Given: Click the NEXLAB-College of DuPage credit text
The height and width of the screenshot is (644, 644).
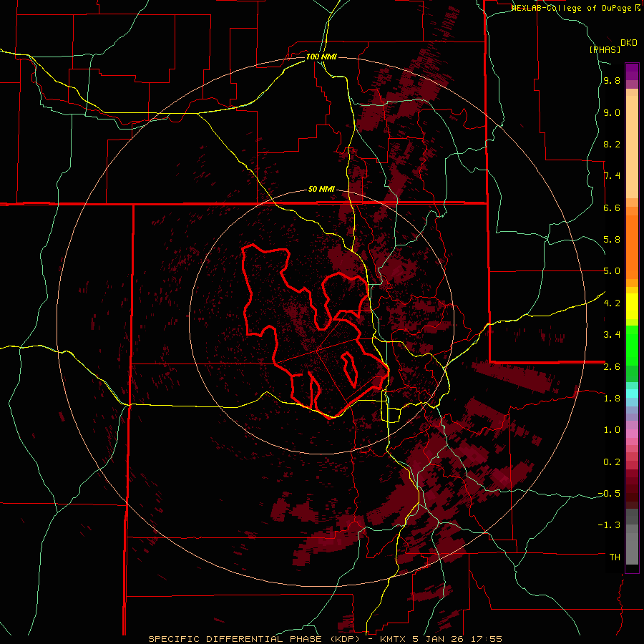Looking at the screenshot, I should coord(572,8).
